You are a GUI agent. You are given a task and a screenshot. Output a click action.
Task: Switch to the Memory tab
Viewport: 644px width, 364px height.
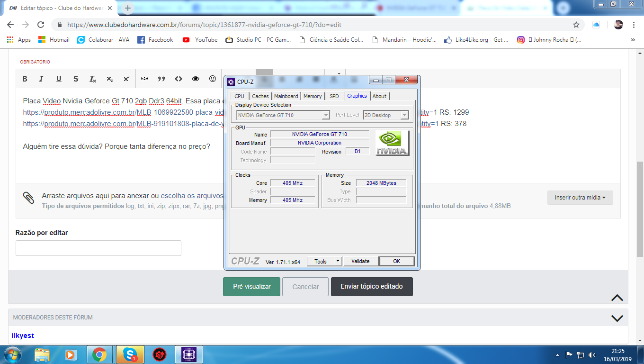pos(313,96)
